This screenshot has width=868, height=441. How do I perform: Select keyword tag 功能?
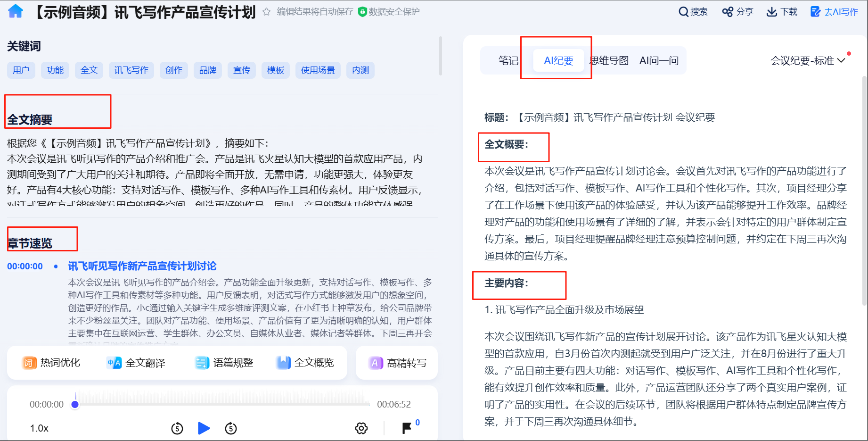[55, 70]
